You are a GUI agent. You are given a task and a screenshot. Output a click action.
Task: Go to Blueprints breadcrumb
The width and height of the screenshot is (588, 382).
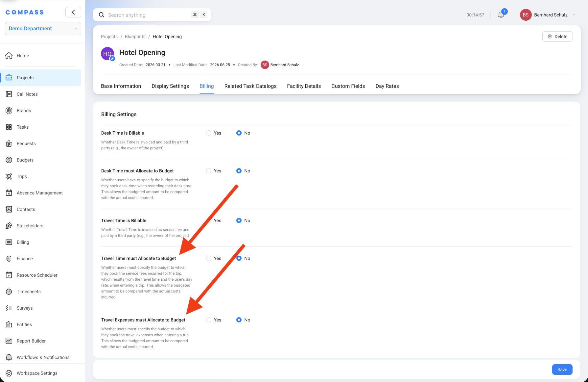point(135,37)
